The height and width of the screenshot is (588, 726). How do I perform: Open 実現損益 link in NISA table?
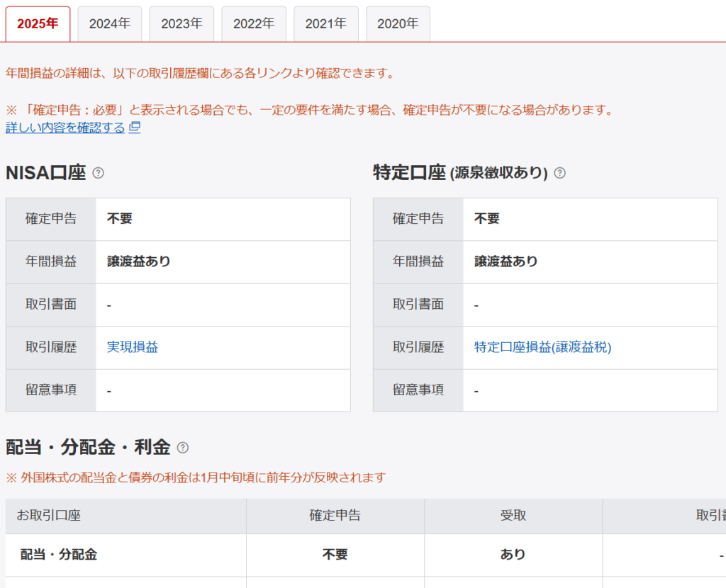coord(133,347)
